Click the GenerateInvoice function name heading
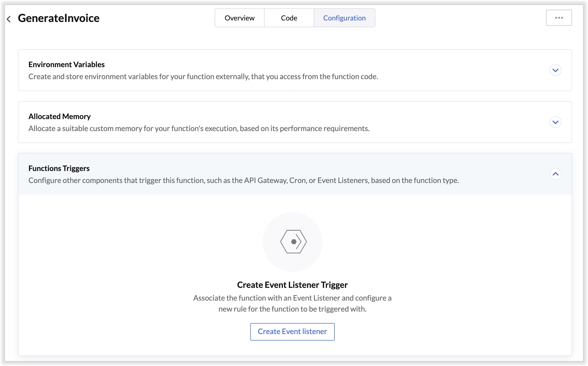588x366 pixels. (59, 18)
